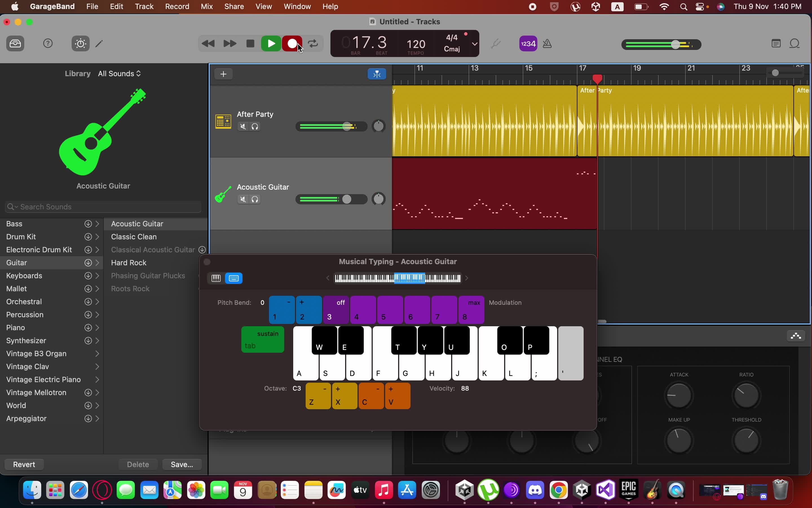The image size is (812, 508).
Task: Adjust the Acoustic Guitar track volume slider
Action: 347,200
